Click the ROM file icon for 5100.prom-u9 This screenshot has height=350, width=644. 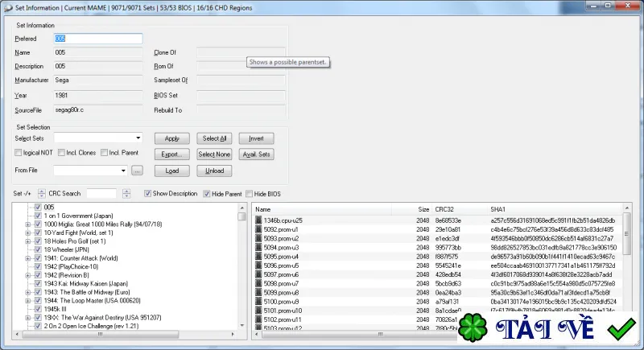coord(258,301)
